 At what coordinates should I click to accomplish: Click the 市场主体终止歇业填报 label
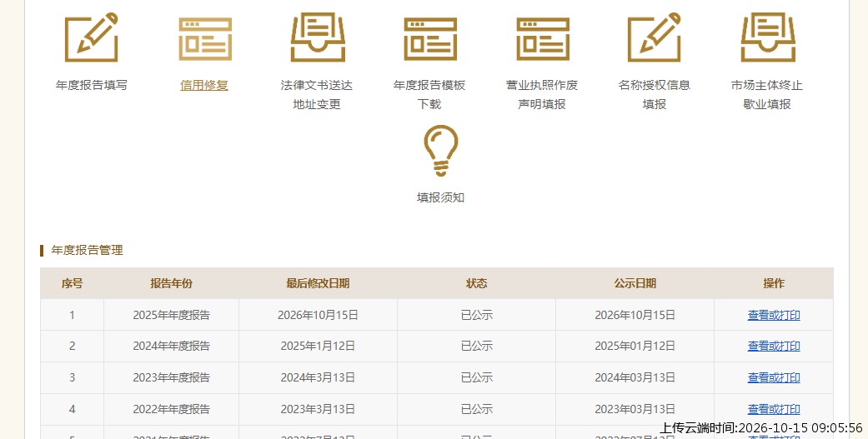(767, 94)
